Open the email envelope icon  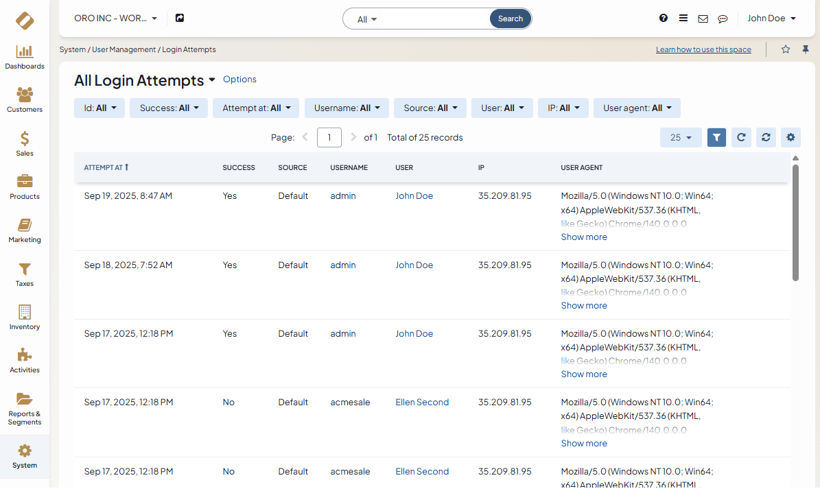[703, 19]
